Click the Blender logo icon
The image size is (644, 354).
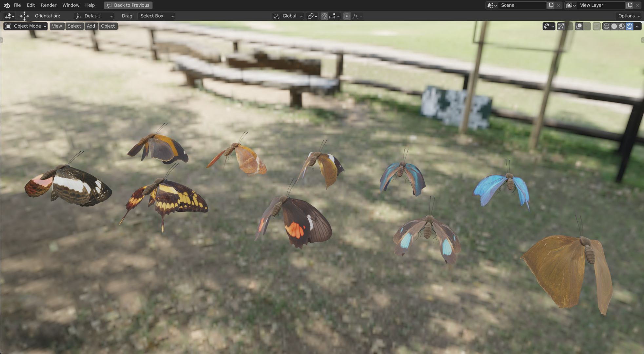pyautogui.click(x=7, y=5)
